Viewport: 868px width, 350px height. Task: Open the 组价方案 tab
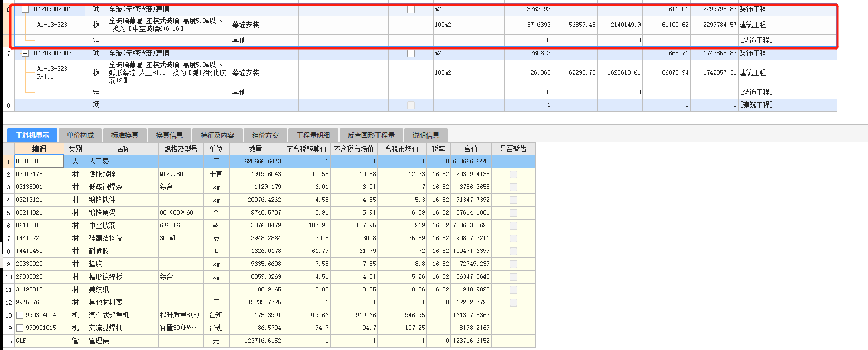tap(265, 135)
